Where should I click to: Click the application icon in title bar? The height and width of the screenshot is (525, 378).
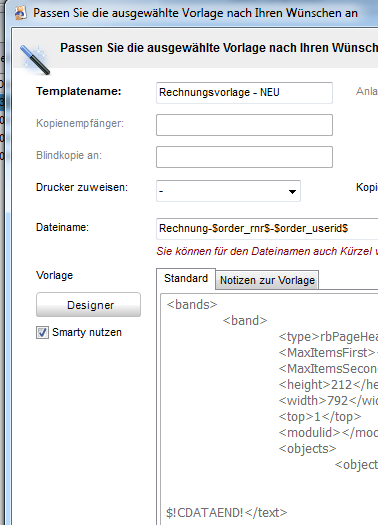click(21, 13)
